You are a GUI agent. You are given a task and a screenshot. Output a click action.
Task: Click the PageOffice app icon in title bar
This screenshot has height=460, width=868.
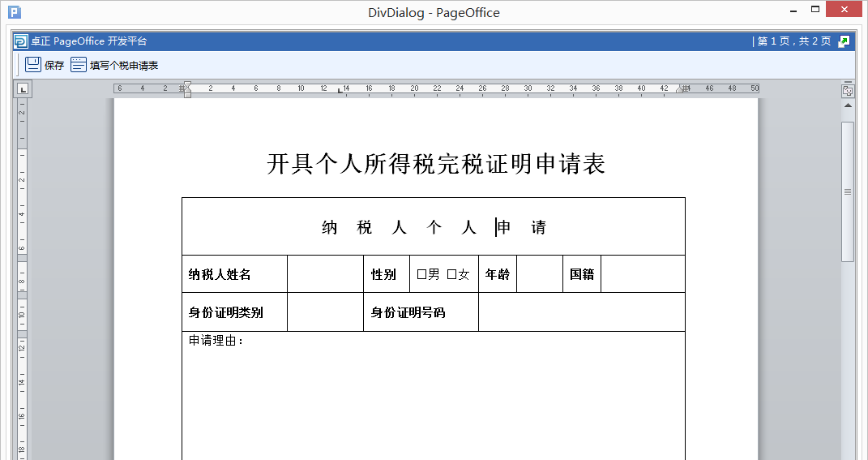[x=15, y=12]
